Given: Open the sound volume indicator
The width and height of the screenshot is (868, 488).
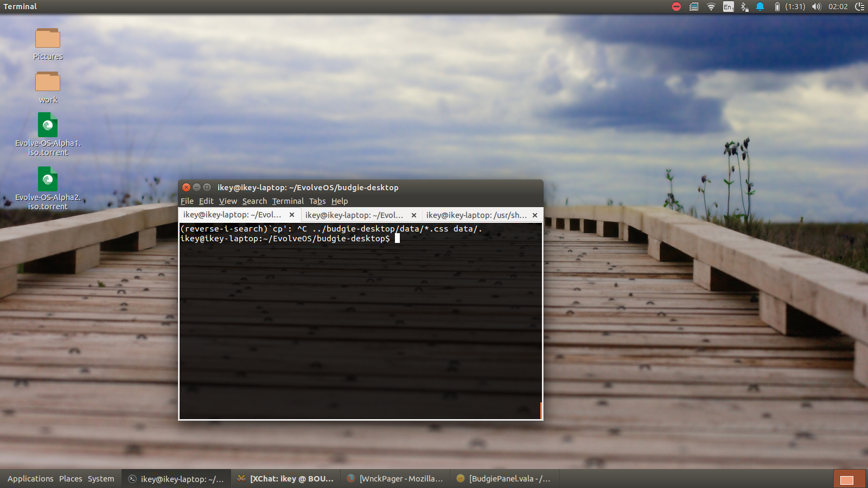Looking at the screenshot, I should pyautogui.click(x=816, y=7).
